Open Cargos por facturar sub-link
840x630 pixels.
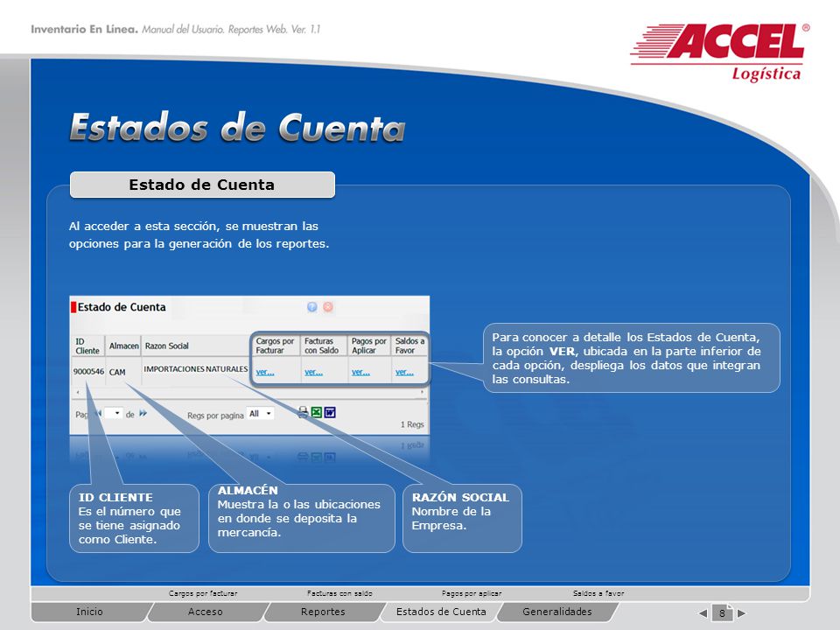[203, 593]
